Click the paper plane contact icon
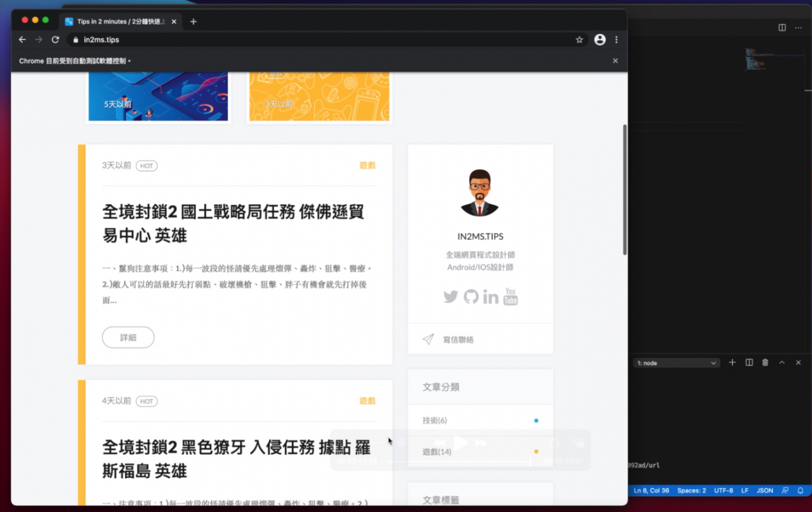812x512 pixels. [428, 339]
